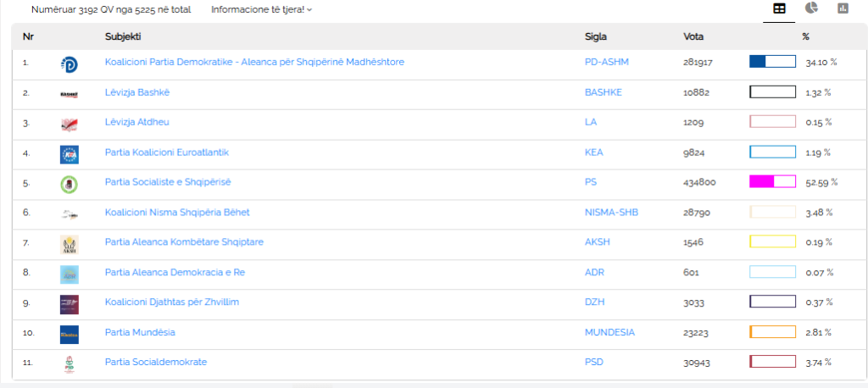This screenshot has height=388, width=868.
Task: Open the Lëvizja Bashkë subject link
Action: coord(137,92)
